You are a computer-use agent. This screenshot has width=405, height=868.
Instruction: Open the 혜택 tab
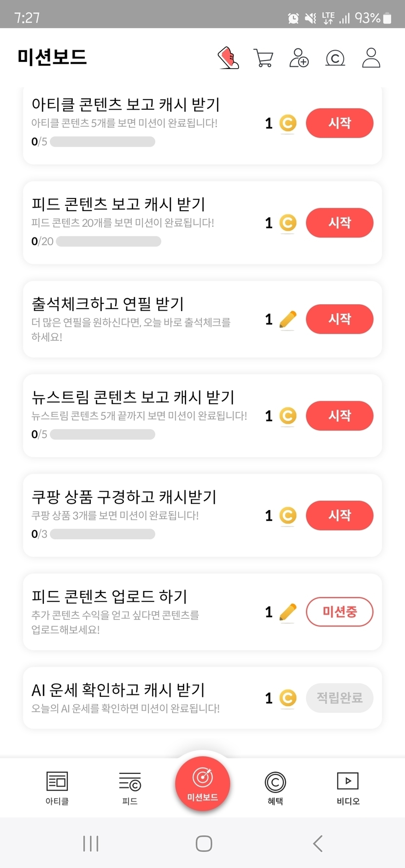click(275, 787)
